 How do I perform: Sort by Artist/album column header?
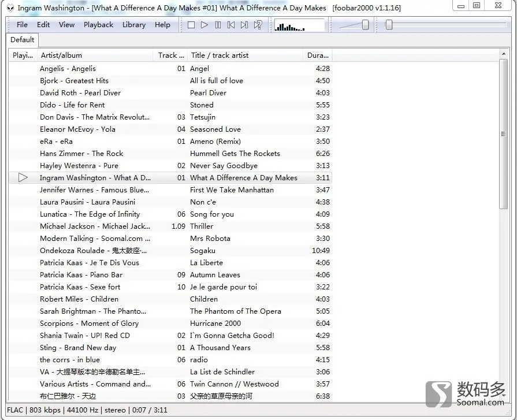(x=95, y=55)
